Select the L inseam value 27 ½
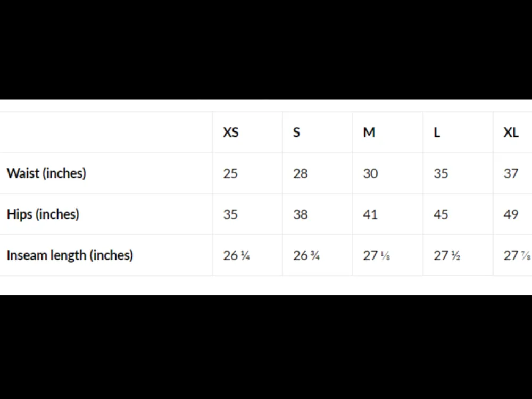The height and width of the screenshot is (399, 532). [447, 256]
